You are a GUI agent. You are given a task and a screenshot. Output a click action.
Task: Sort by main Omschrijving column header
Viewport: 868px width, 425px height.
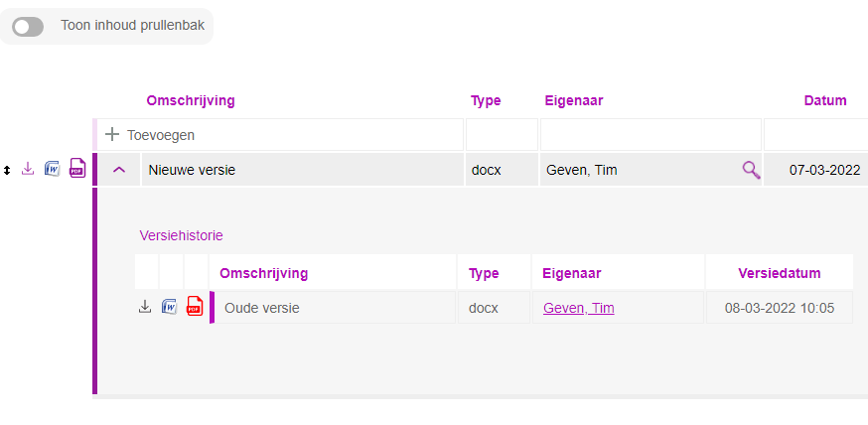(x=191, y=100)
